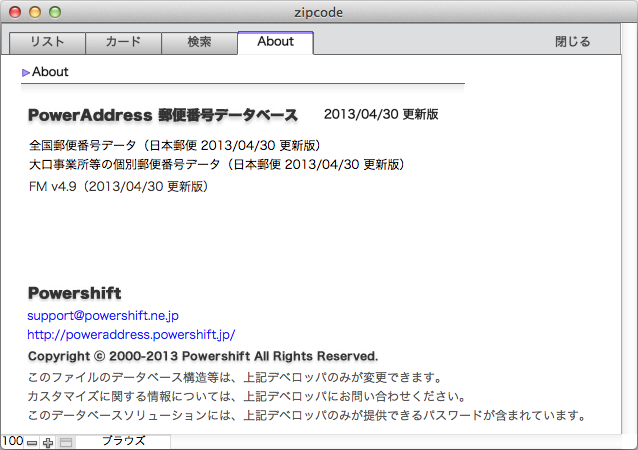The height and width of the screenshot is (450, 638).
Task: Select the About tab
Action: click(x=275, y=42)
